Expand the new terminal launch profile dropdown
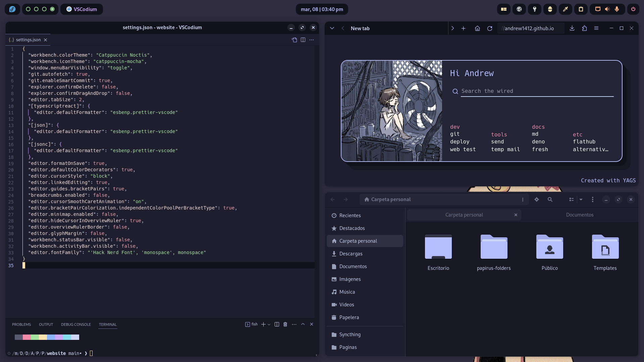Viewport: 644px width, 362px height. [x=269, y=324]
